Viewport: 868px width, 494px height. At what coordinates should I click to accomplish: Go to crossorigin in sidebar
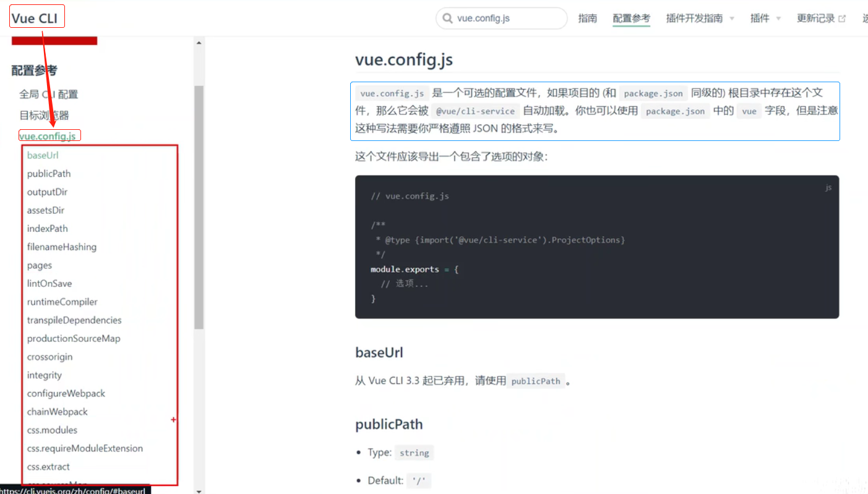tap(49, 357)
